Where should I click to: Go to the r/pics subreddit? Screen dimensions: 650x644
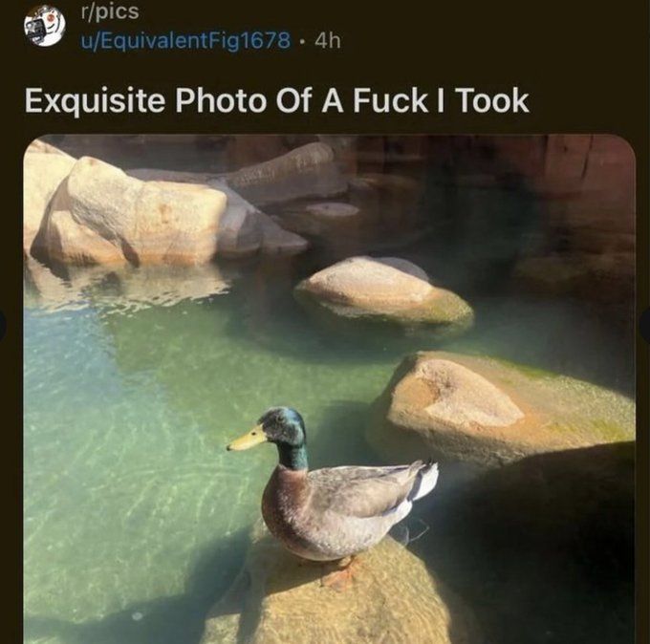[x=110, y=12]
